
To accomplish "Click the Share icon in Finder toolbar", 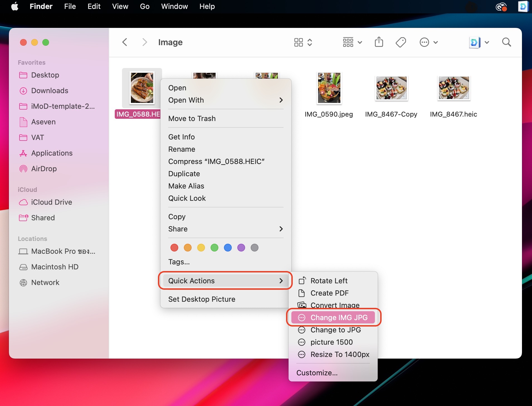I will (x=379, y=42).
